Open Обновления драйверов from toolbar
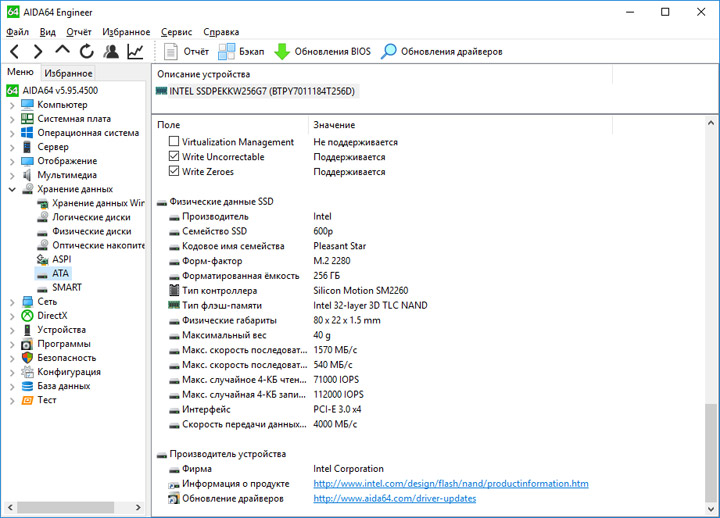Image resolution: width=720 pixels, height=518 pixels. tap(442, 51)
